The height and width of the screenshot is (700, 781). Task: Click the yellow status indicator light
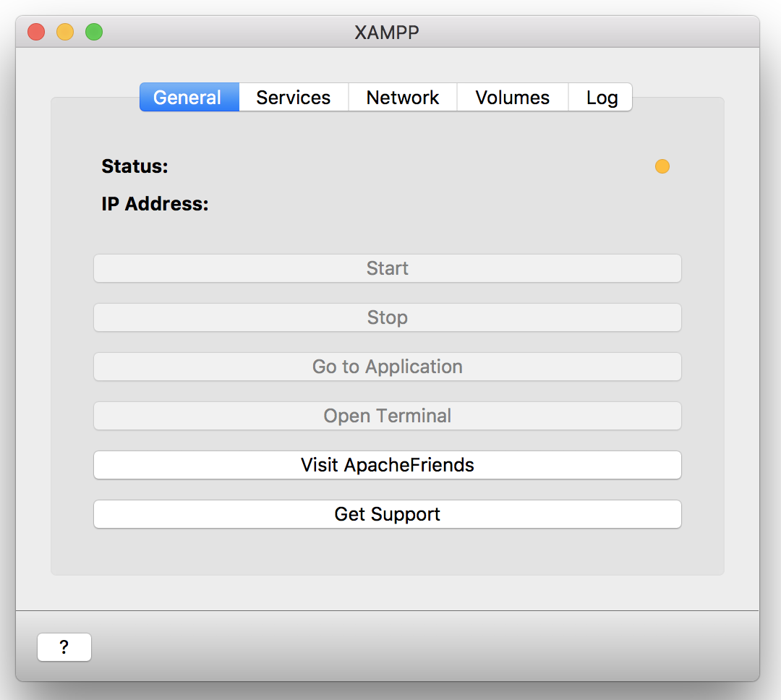tap(662, 166)
